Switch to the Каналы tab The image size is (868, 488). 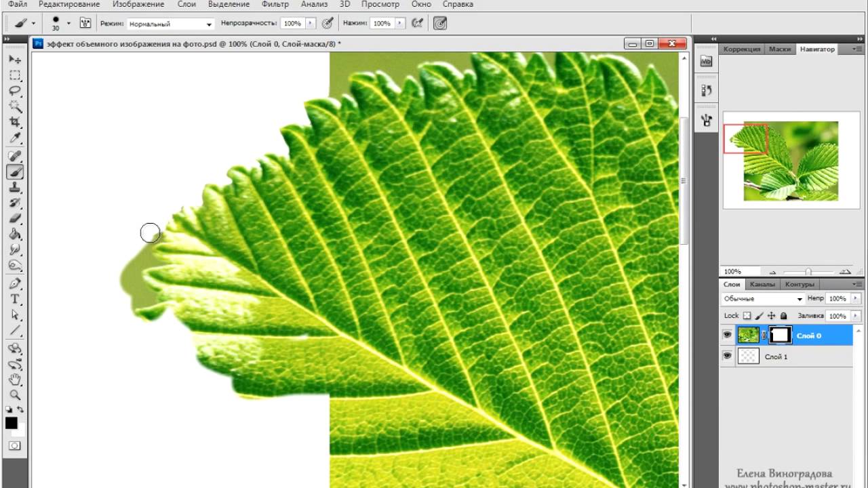[x=763, y=285]
